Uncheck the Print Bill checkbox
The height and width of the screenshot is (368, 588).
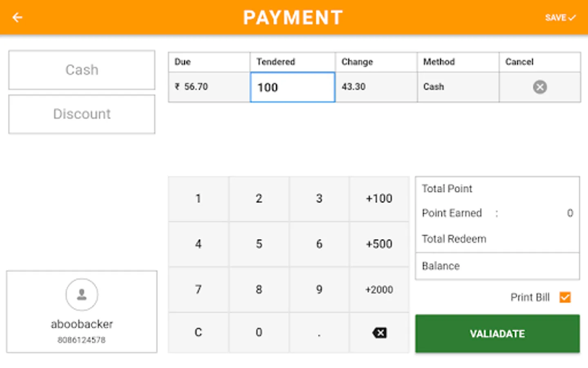point(565,297)
